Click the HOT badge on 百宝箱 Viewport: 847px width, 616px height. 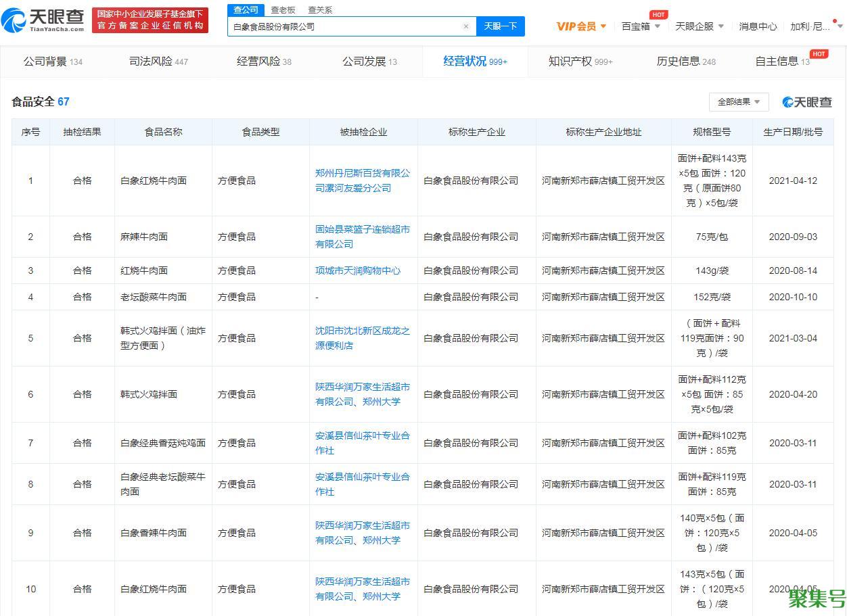pos(658,14)
